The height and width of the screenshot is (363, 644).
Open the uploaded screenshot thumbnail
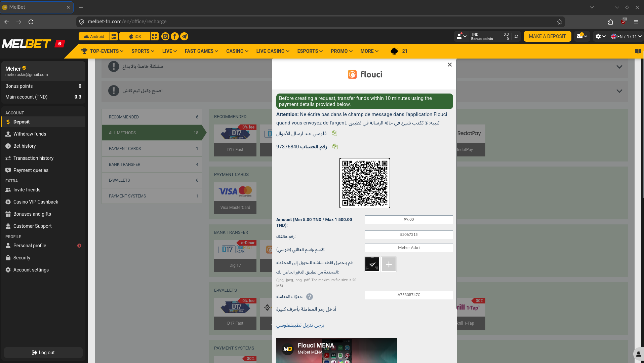coord(372,264)
